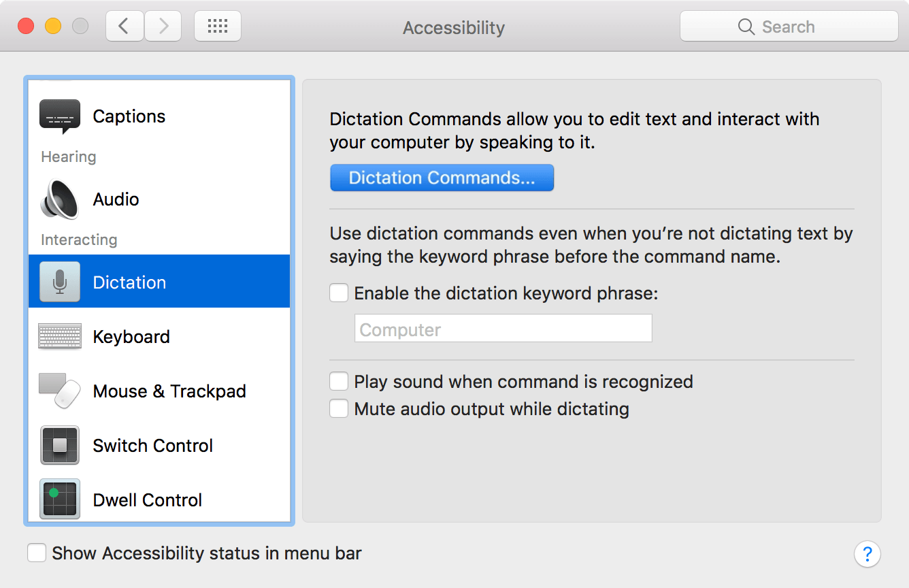909x588 pixels.
Task: Click the forward navigation chevron
Action: pyautogui.click(x=163, y=27)
